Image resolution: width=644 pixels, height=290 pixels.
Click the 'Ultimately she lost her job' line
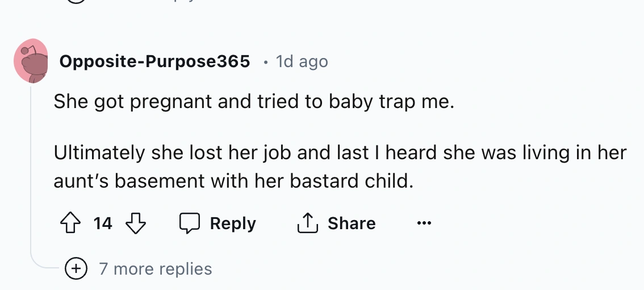(340, 152)
